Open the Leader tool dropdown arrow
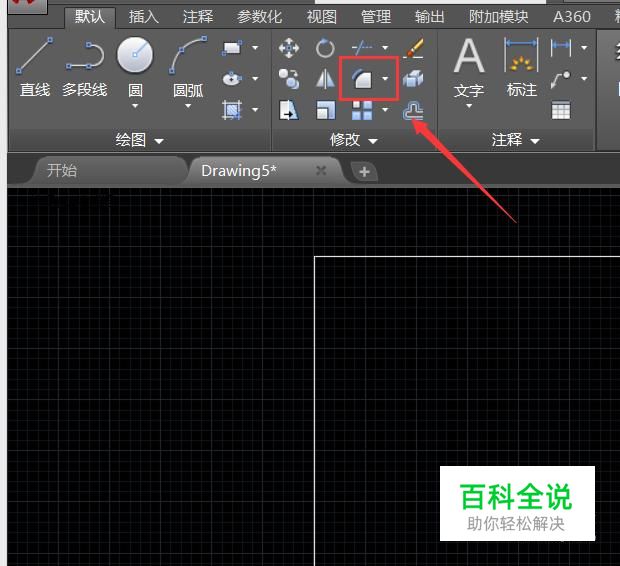 (584, 79)
